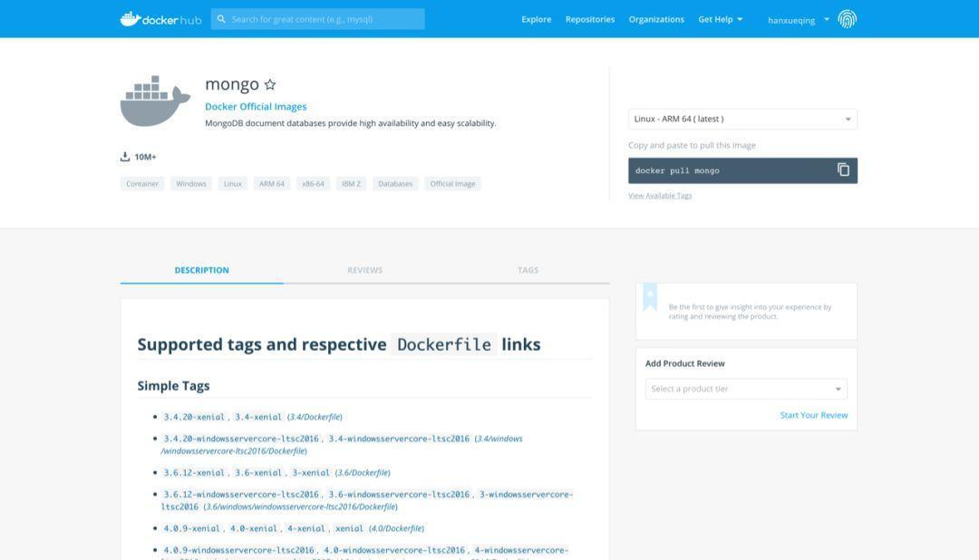Open the Docker Official Images link
This screenshot has width=979, height=560.
(256, 107)
